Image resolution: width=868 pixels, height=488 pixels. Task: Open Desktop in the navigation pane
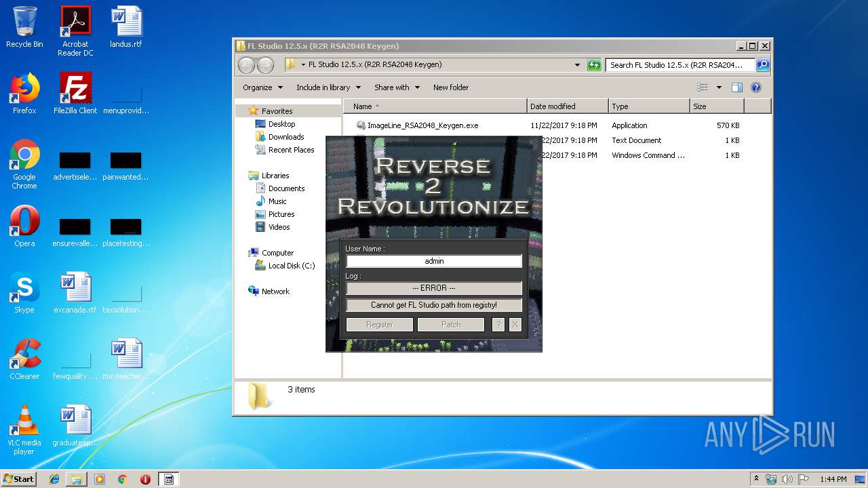point(281,124)
